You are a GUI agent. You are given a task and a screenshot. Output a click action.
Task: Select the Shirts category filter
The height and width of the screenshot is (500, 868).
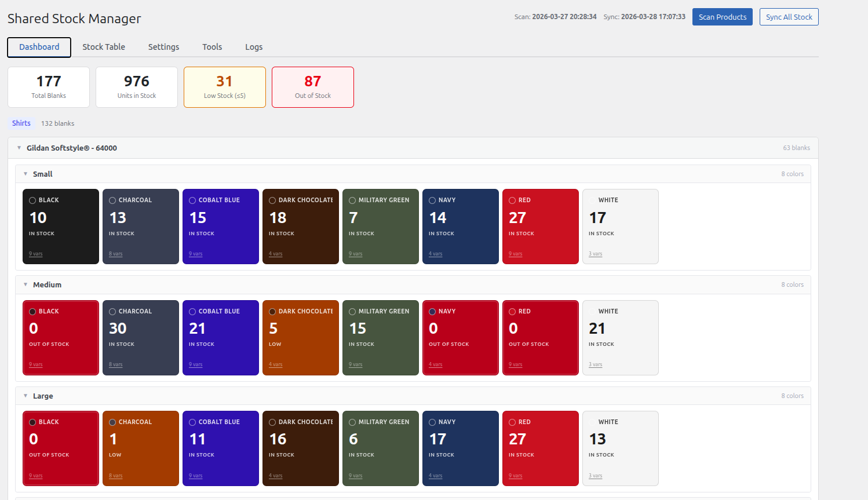pos(21,123)
